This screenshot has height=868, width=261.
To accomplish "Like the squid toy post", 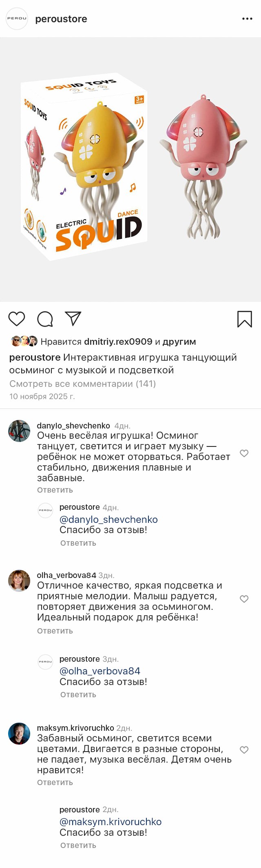I will [17, 319].
